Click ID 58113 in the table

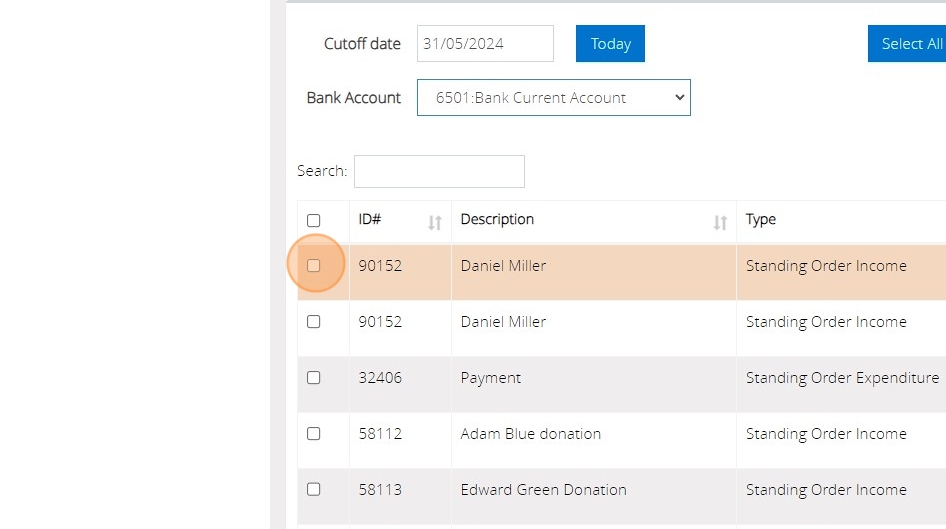point(380,490)
